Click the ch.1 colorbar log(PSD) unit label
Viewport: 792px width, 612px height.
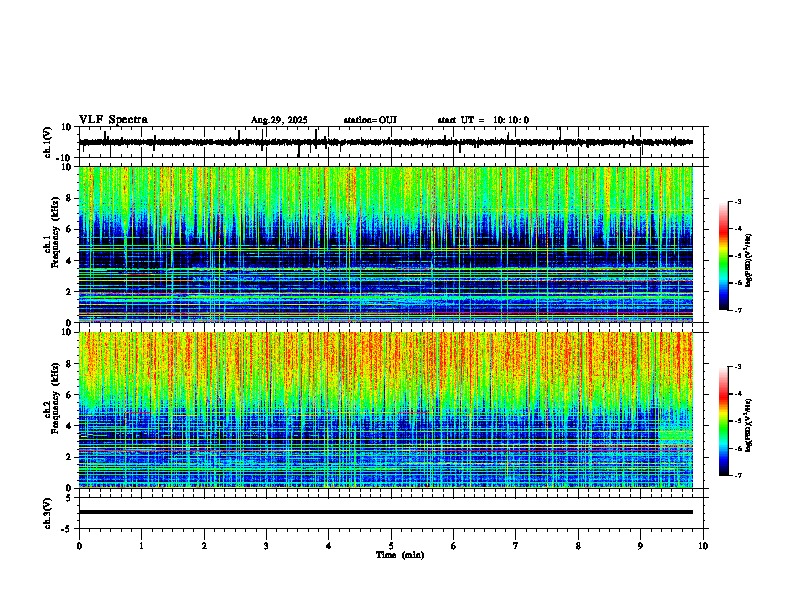pos(748,261)
